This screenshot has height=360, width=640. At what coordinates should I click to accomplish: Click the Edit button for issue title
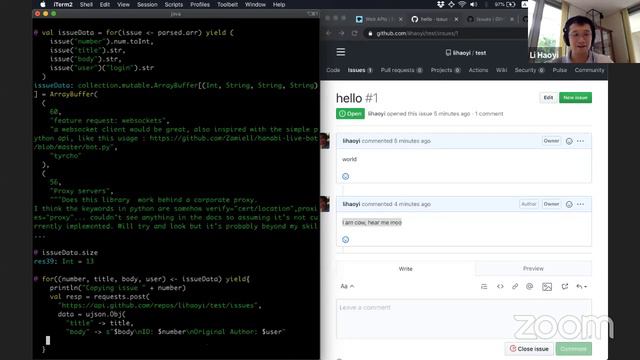point(548,98)
